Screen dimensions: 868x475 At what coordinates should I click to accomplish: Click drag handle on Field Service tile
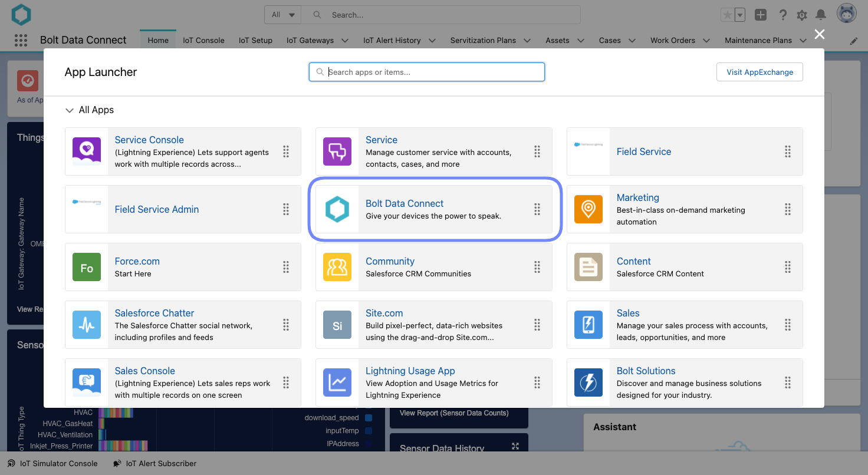788,151
